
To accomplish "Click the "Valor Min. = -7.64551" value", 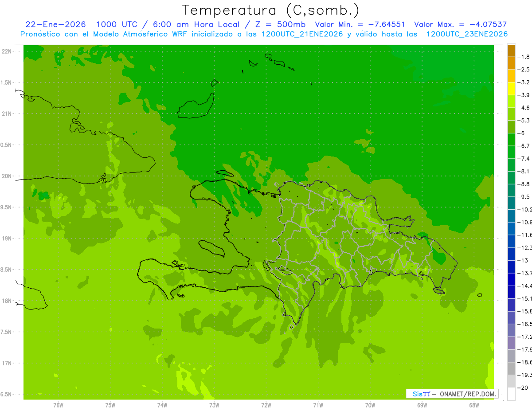I will [360, 24].
